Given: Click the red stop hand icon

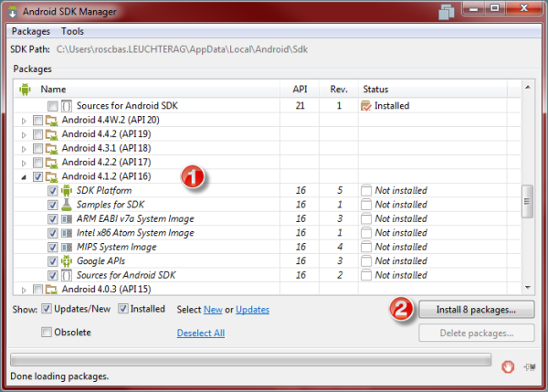Looking at the screenshot, I should [508, 366].
